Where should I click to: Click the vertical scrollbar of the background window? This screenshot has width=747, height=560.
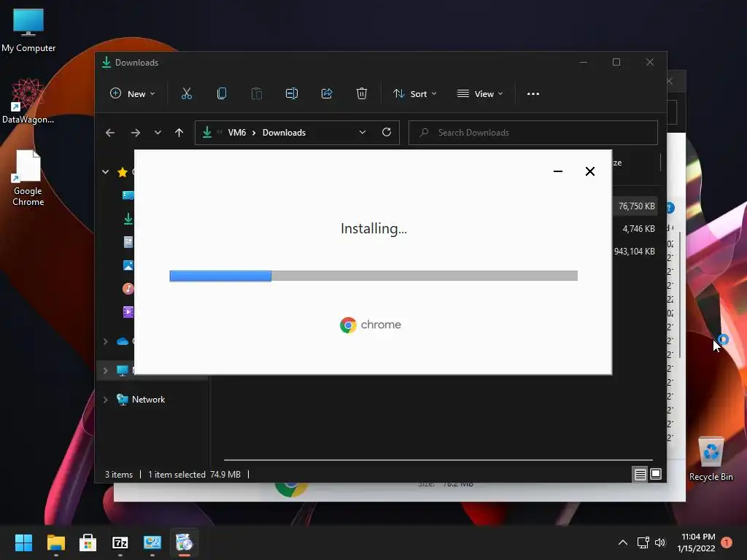[x=681, y=295]
